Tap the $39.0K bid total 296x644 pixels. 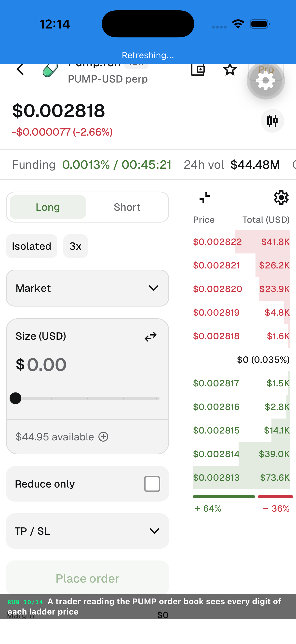tap(274, 454)
